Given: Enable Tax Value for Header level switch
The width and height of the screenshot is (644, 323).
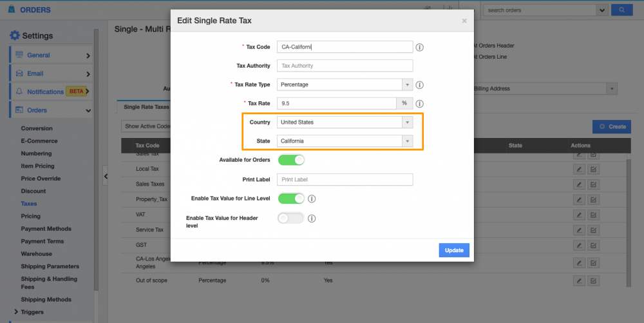Looking at the screenshot, I should click(290, 219).
